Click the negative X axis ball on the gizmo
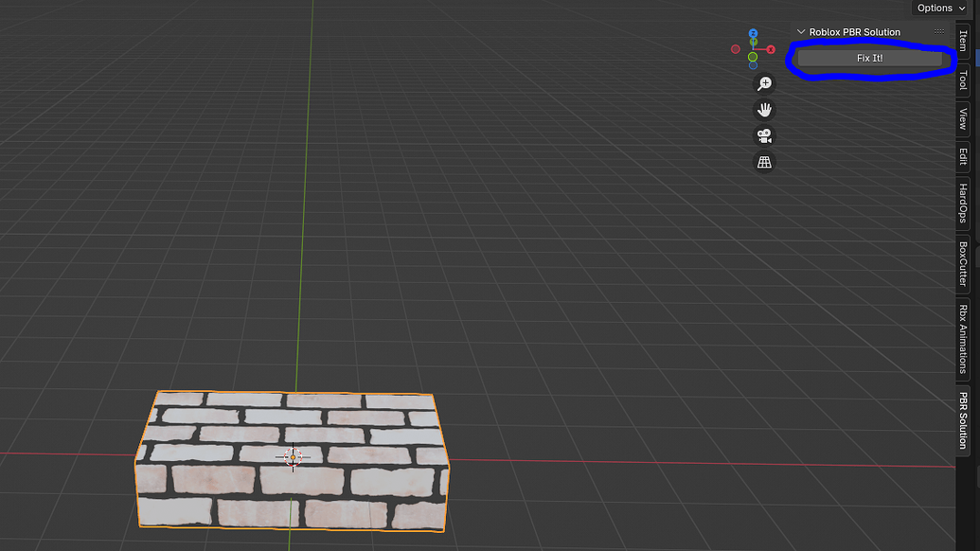 coord(736,49)
